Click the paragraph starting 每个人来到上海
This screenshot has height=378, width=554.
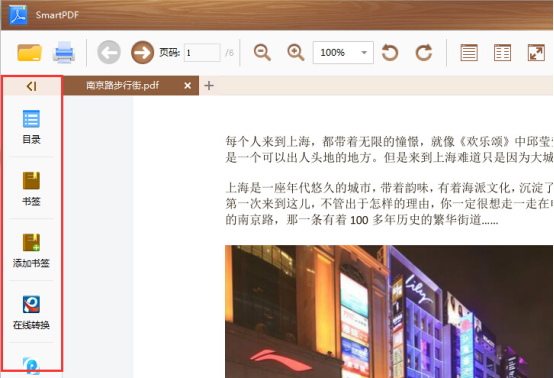(x=389, y=149)
